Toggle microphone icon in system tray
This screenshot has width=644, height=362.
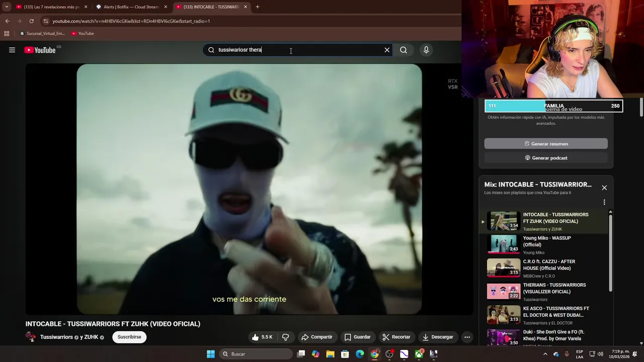(567, 354)
